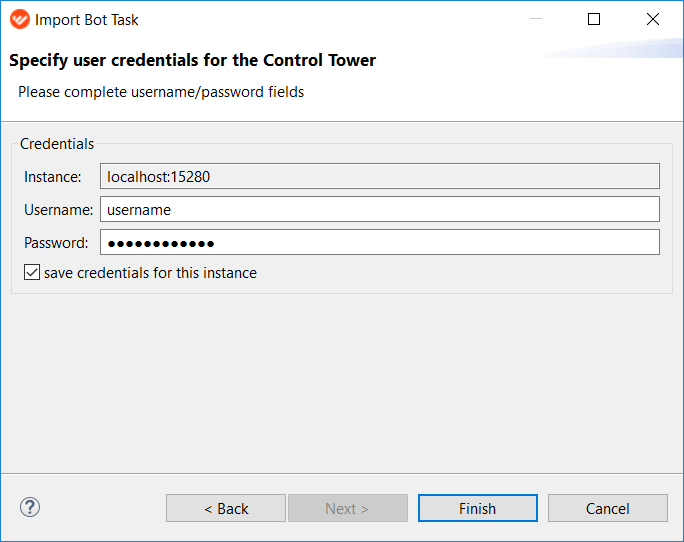
Task: Go to the previous step with Back
Action: click(226, 508)
